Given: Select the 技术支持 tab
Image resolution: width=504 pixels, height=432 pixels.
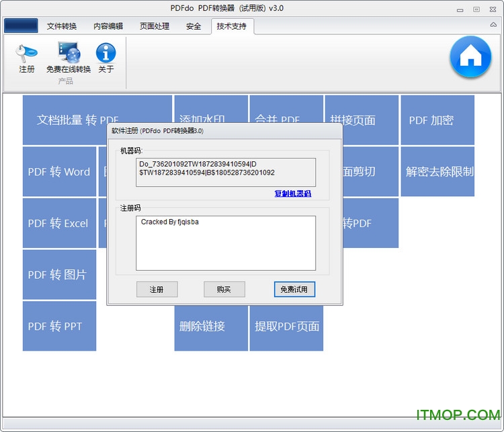Looking at the screenshot, I should tap(232, 26).
